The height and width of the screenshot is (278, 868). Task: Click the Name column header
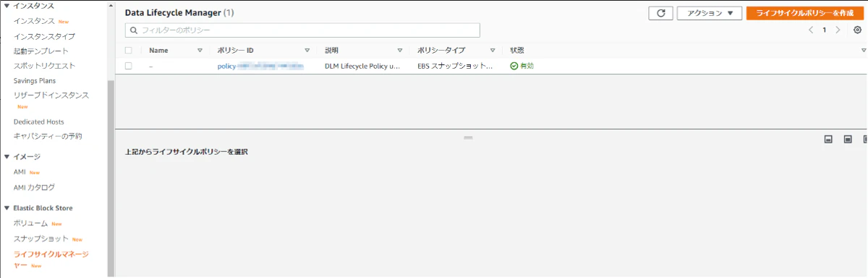click(158, 51)
